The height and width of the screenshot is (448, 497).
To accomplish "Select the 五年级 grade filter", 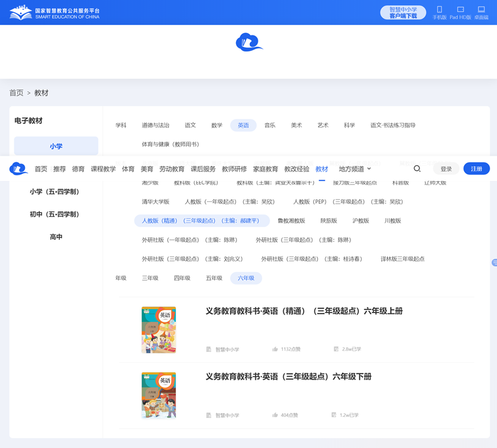I will [x=214, y=278].
